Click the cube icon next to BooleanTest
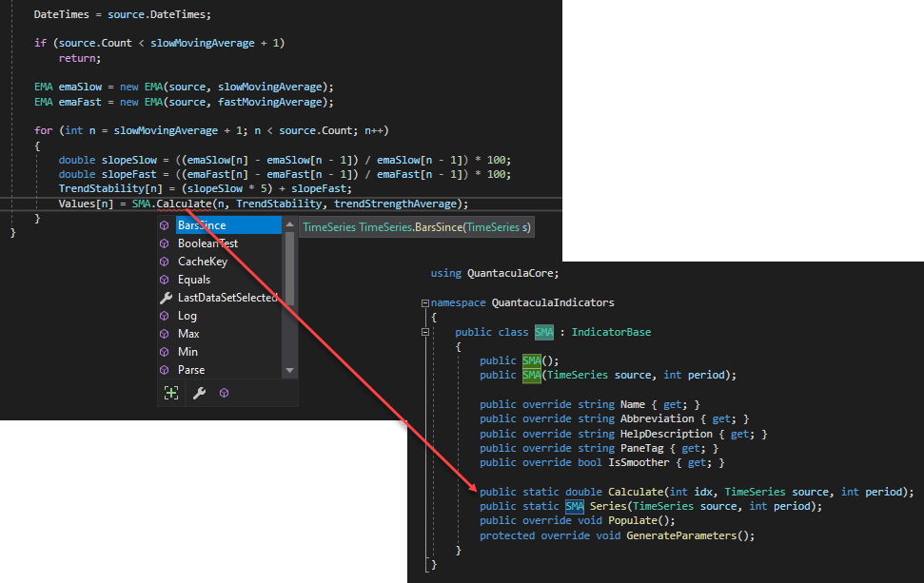The width and height of the screenshot is (924, 583). click(165, 243)
